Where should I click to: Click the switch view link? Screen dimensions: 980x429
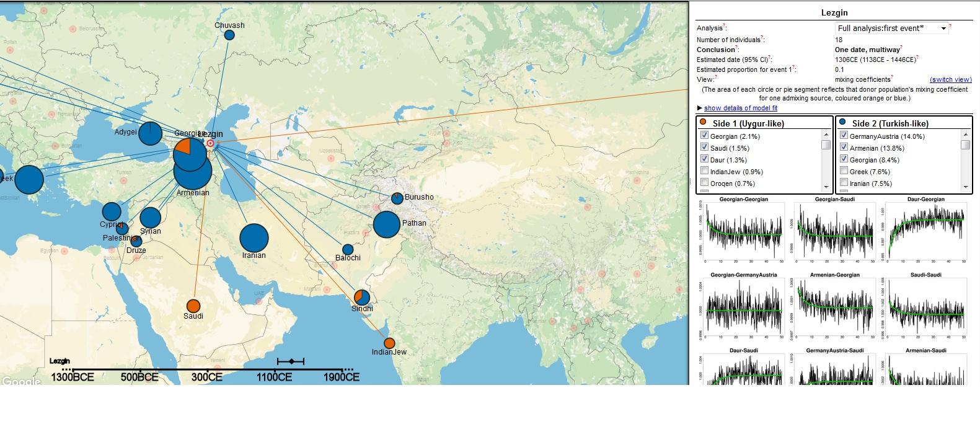950,79
